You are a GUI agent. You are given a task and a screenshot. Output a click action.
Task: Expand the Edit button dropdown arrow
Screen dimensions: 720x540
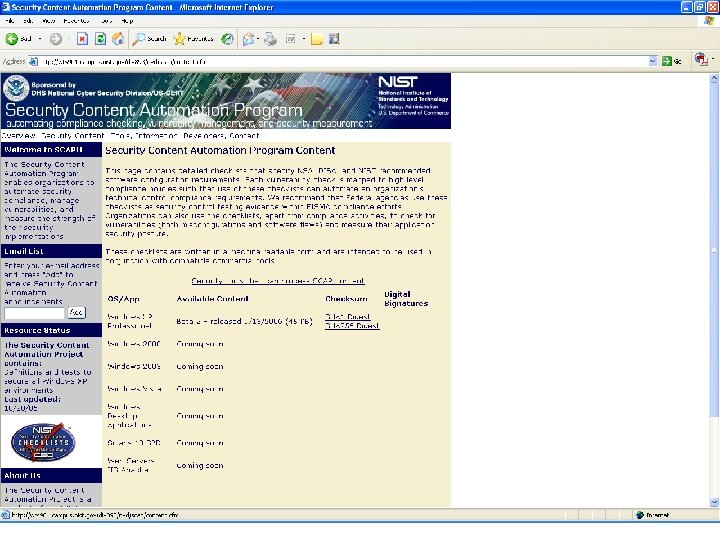tap(304, 39)
